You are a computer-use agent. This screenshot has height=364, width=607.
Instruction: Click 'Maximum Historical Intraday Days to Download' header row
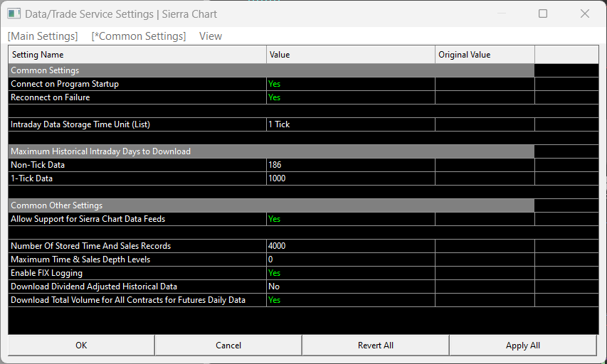click(x=271, y=151)
